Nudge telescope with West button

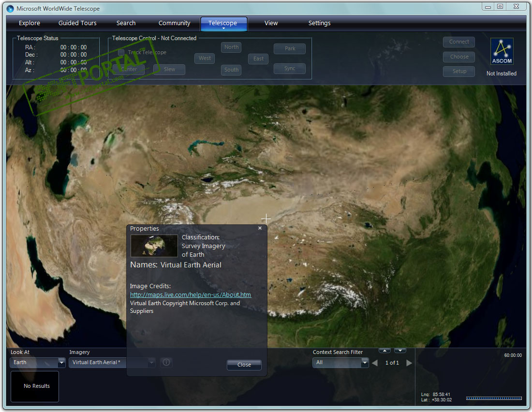coord(205,59)
